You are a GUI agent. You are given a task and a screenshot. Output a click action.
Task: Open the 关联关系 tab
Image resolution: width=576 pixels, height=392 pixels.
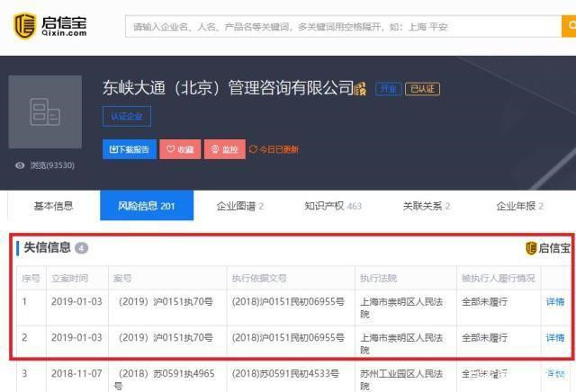(426, 206)
